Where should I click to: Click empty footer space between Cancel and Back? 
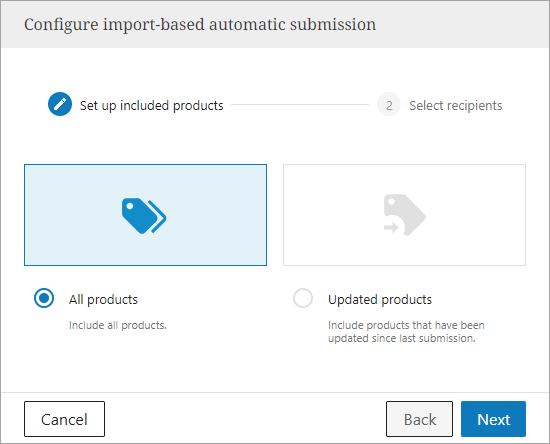point(246,419)
